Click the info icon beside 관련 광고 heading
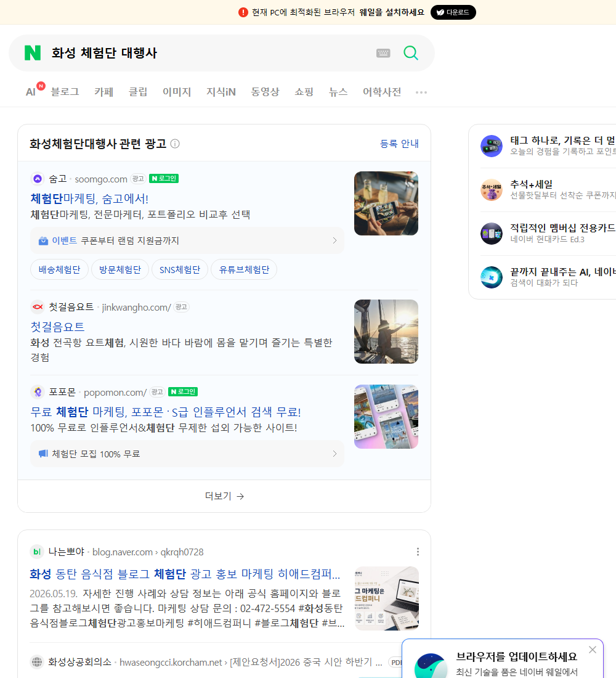This screenshot has height=678, width=616. 175,144
